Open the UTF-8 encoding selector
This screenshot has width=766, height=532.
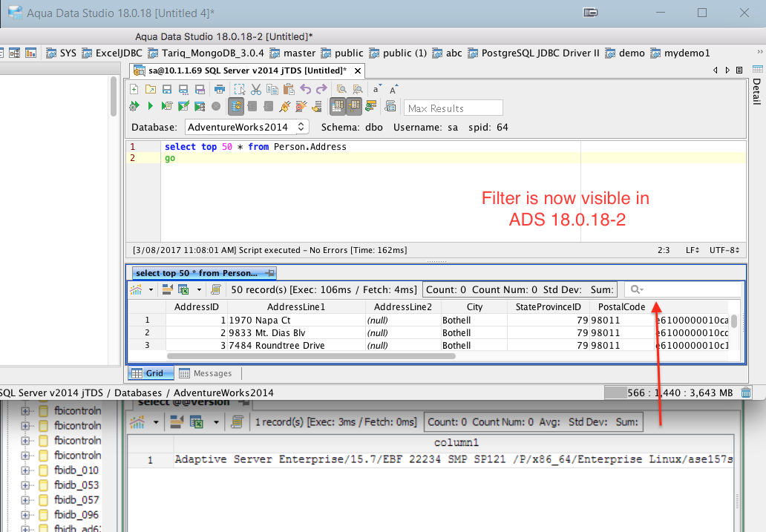click(x=724, y=250)
